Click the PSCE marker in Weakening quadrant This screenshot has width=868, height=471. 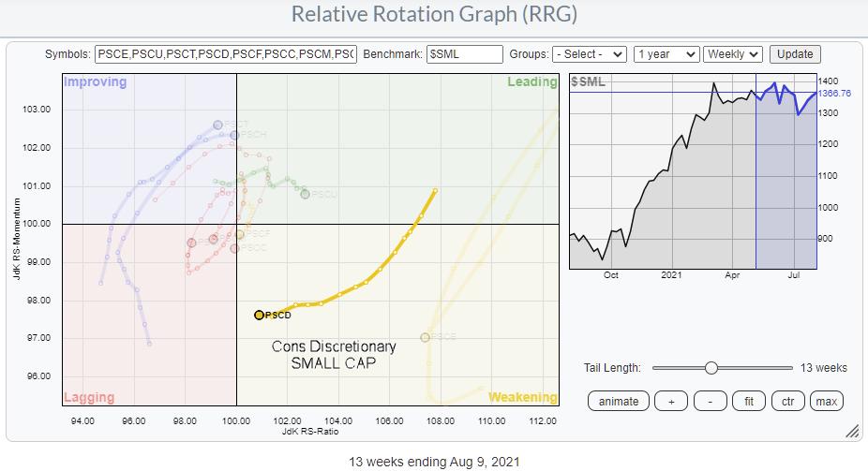pyautogui.click(x=425, y=337)
